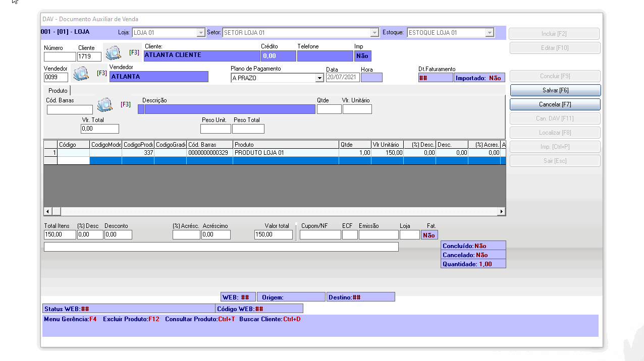This screenshot has width=644, height=361.
Task: Click the Cód. Barras column header in grid
Action: tap(209, 145)
